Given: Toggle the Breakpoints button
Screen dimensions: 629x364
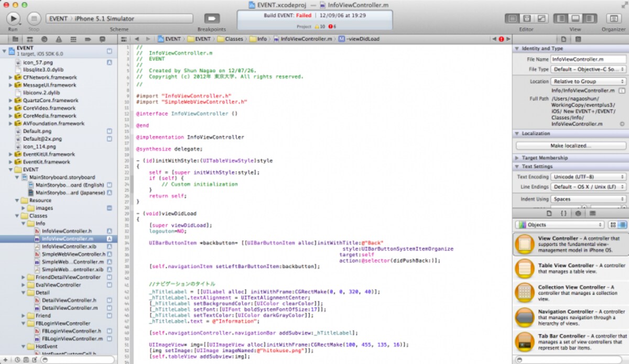Looking at the screenshot, I should tap(212, 18).
